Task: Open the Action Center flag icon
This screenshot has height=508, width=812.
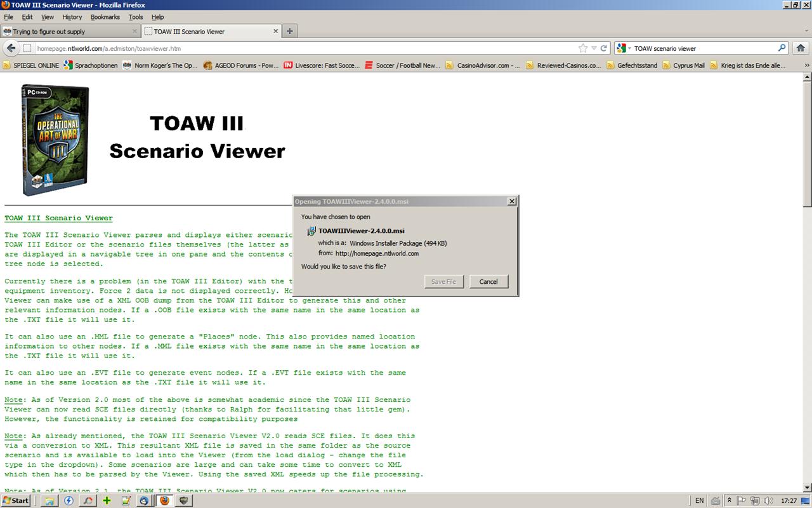Action: click(x=740, y=501)
